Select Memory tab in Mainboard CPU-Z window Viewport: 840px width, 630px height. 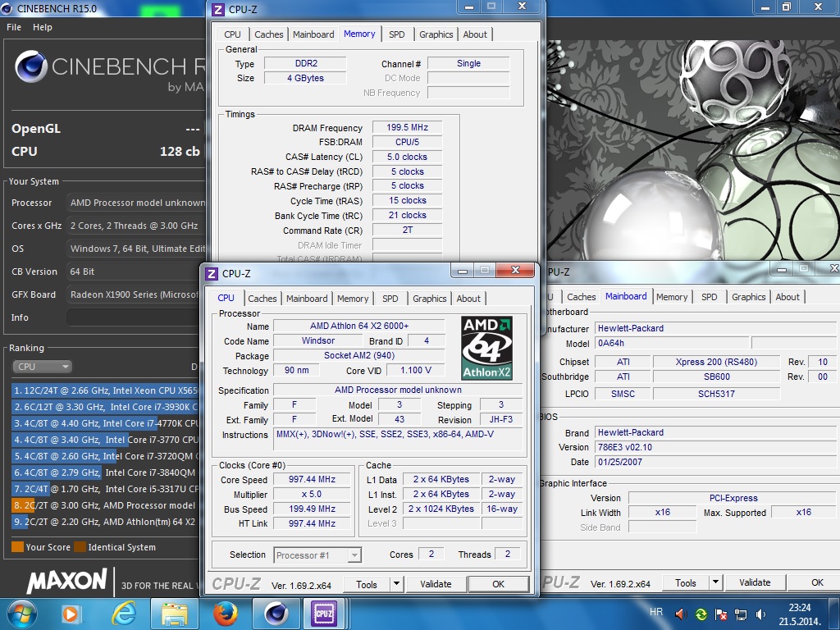(672, 297)
